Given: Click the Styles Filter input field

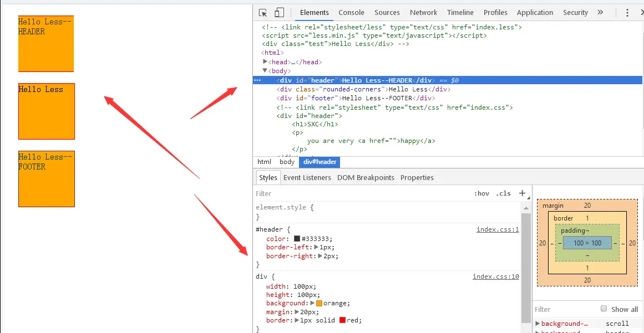Looking at the screenshot, I should pos(362,193).
